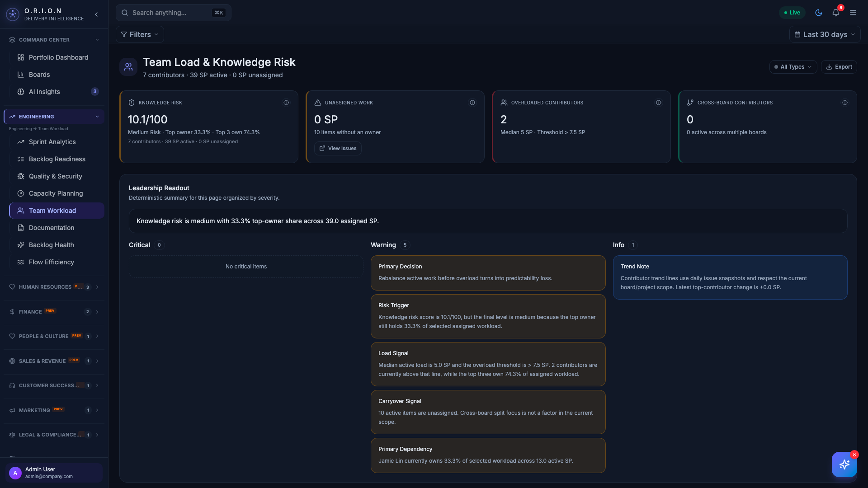Image resolution: width=868 pixels, height=488 pixels.
Task: Open Documentation page
Action: pos(57,228)
